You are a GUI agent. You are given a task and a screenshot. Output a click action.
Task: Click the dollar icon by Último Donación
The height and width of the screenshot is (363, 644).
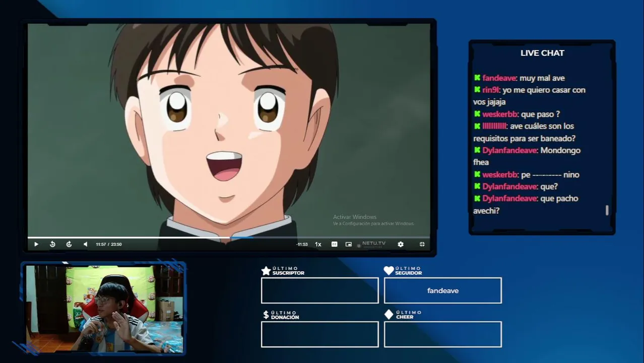[x=266, y=315]
